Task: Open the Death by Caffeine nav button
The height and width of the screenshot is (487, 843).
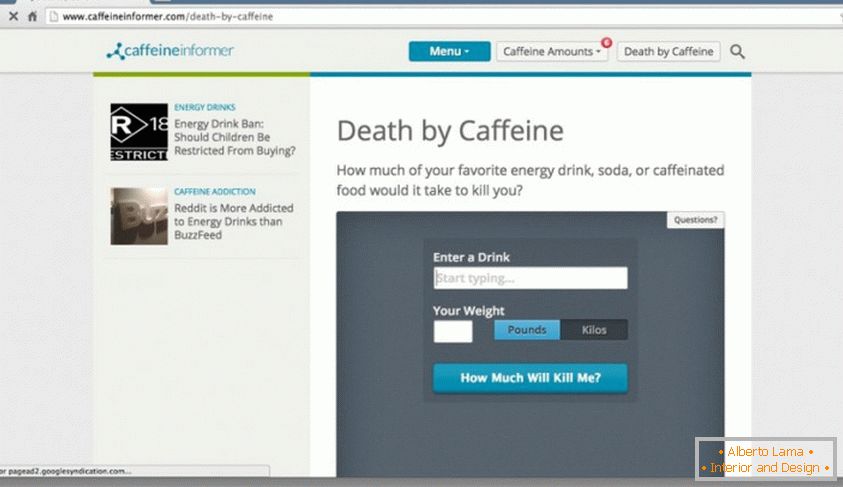Action: tap(668, 52)
